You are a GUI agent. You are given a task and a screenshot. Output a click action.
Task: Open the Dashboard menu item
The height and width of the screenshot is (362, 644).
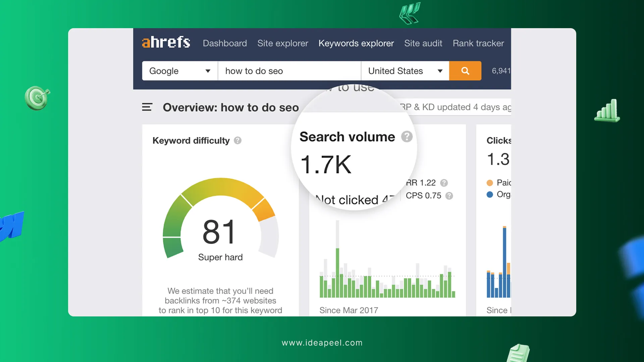(x=225, y=43)
